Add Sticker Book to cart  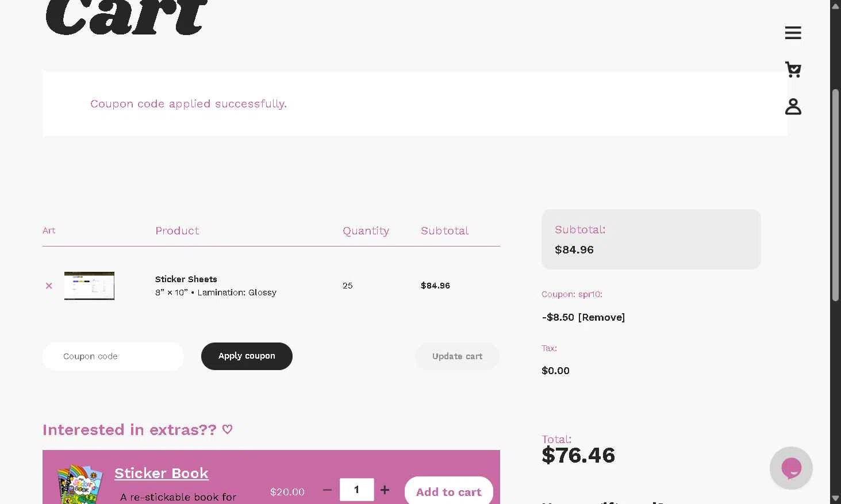[449, 491]
